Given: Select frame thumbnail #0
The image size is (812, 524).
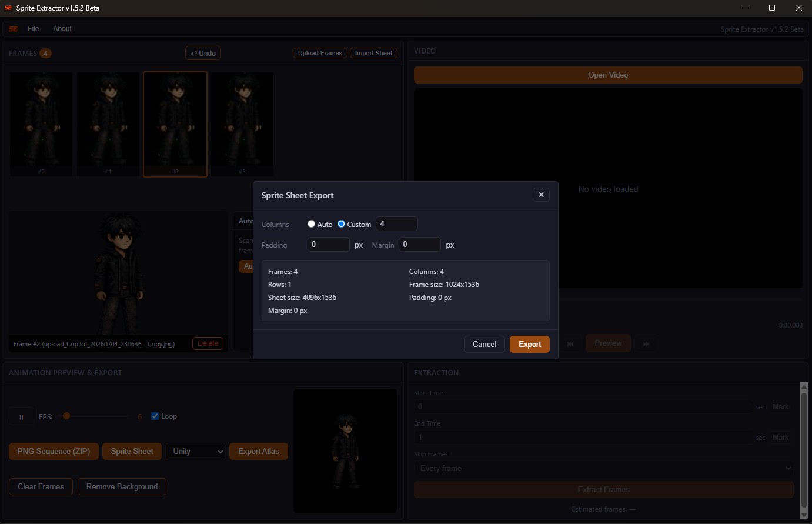Looking at the screenshot, I should pyautogui.click(x=41, y=124).
